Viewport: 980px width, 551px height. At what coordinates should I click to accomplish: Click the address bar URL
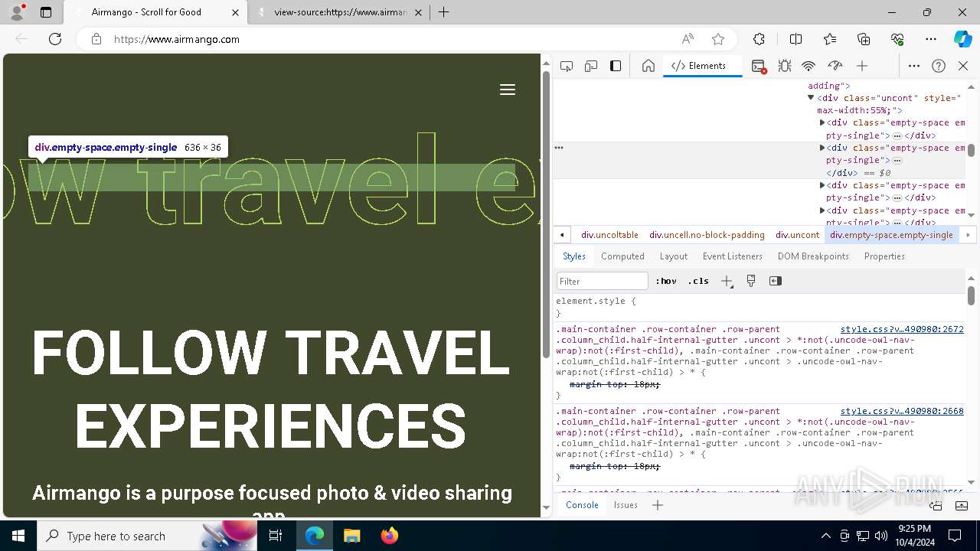click(x=177, y=39)
